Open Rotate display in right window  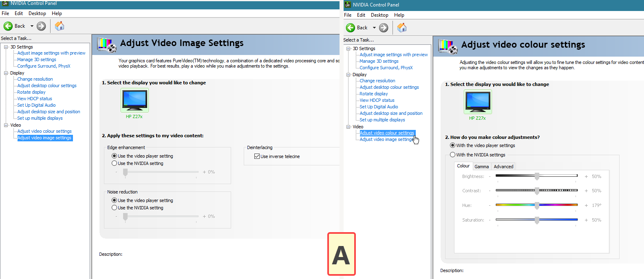(374, 94)
